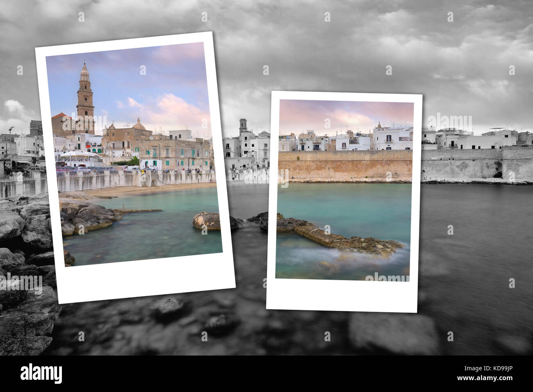Viewport: 533px width, 392px height.
Task: Select the left polaroid photo with the bell tower
Action: pos(135,167)
